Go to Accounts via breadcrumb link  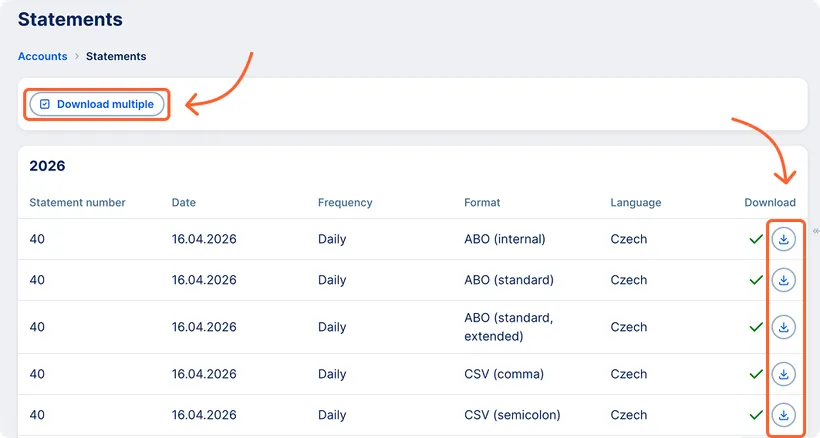click(43, 57)
